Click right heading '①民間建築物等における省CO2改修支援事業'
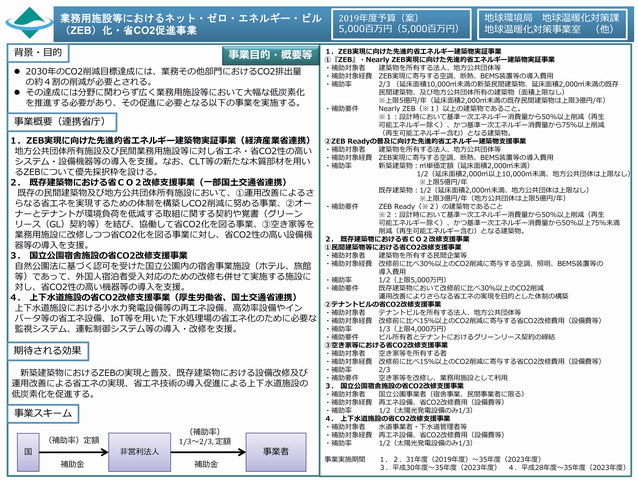 point(393,247)
